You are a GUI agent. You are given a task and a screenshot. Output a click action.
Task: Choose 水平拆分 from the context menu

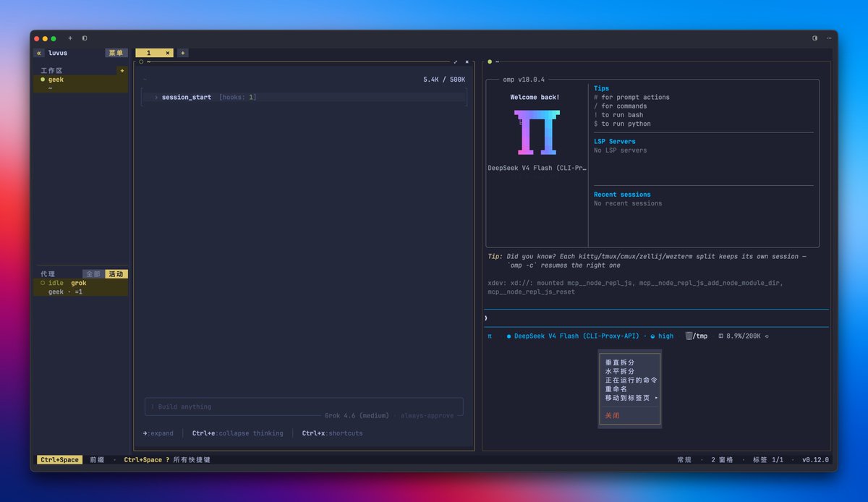point(629,371)
